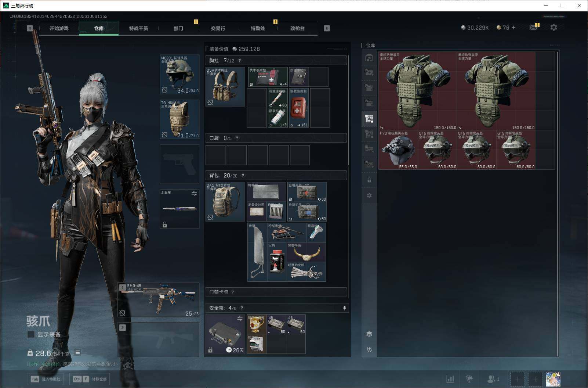The image size is (588, 388).
Task: Select the 野战急救包 red medkit
Action: pos(299,108)
